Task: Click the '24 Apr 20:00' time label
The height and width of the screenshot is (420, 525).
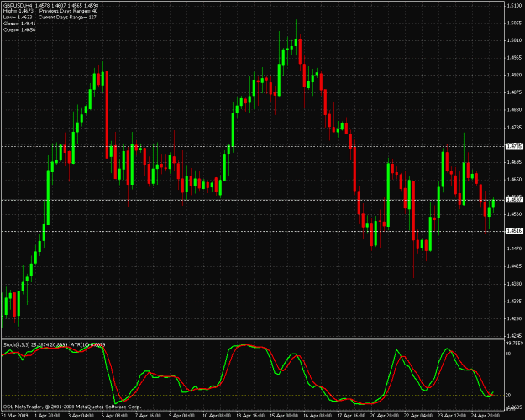Action: [486, 416]
